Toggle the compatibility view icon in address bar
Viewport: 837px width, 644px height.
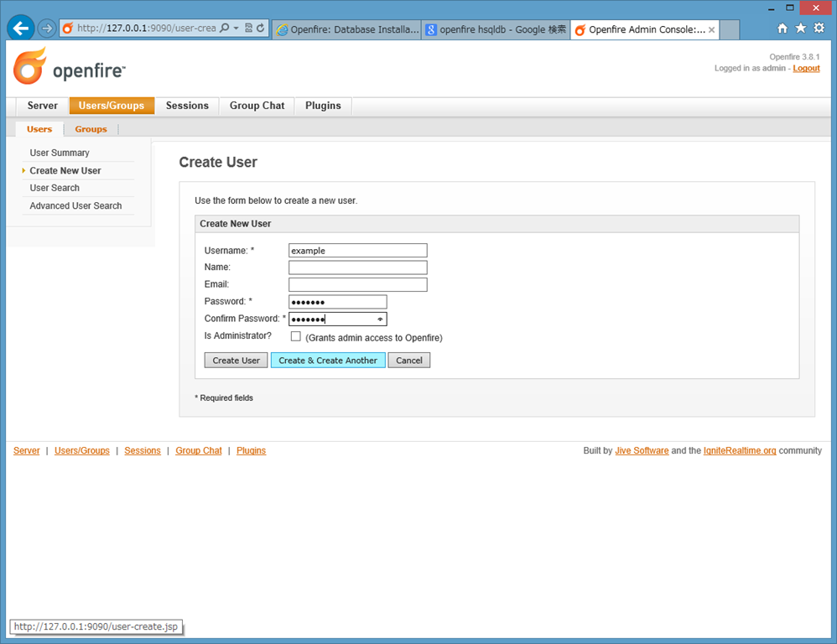tap(249, 28)
